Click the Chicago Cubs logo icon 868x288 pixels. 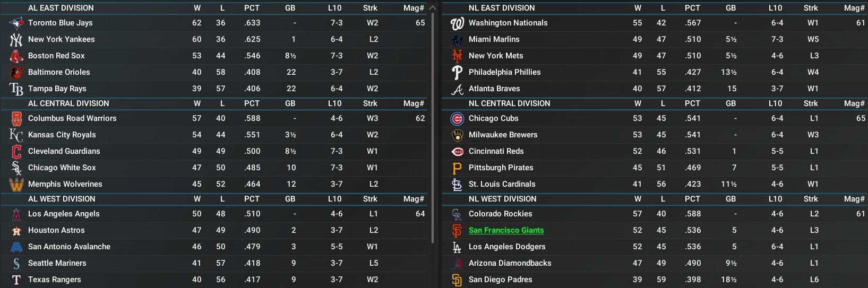457,118
